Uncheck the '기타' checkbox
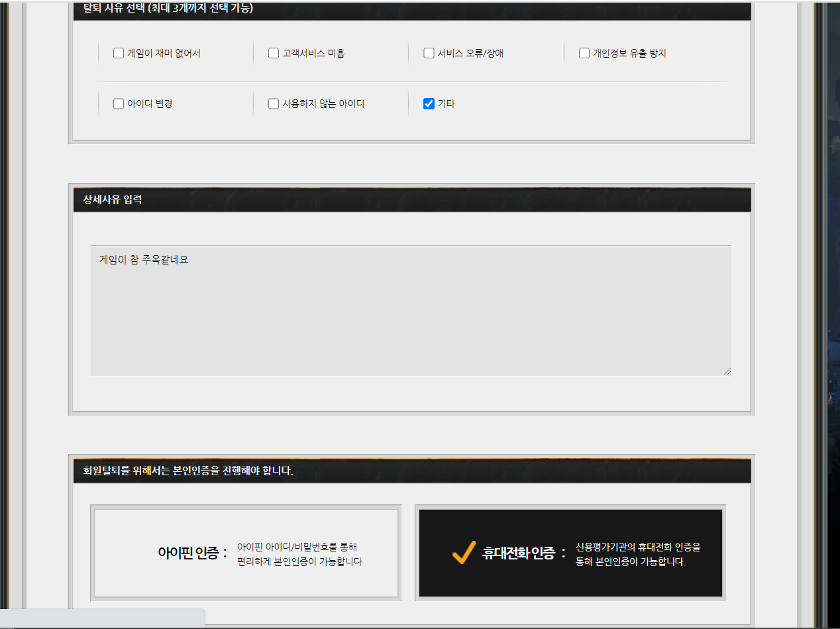The image size is (840, 629). click(429, 103)
